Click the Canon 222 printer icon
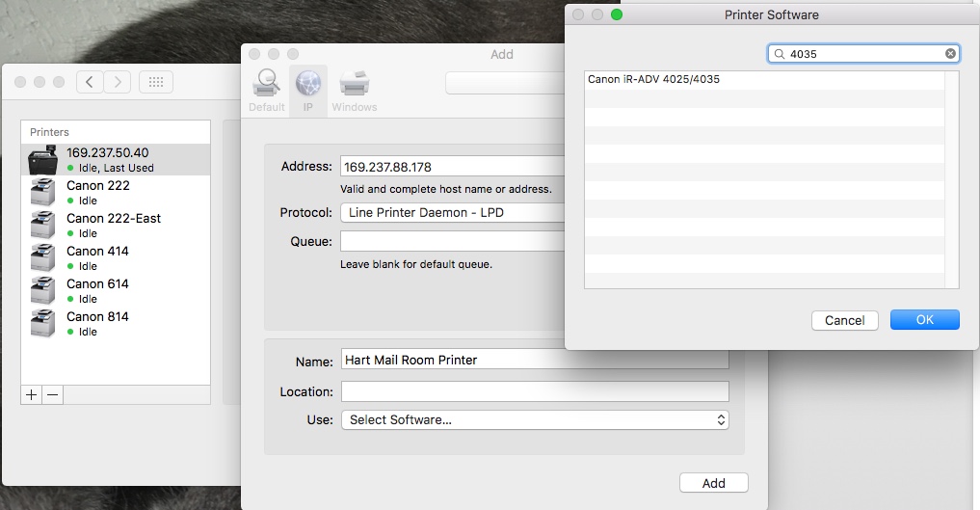 tap(43, 193)
